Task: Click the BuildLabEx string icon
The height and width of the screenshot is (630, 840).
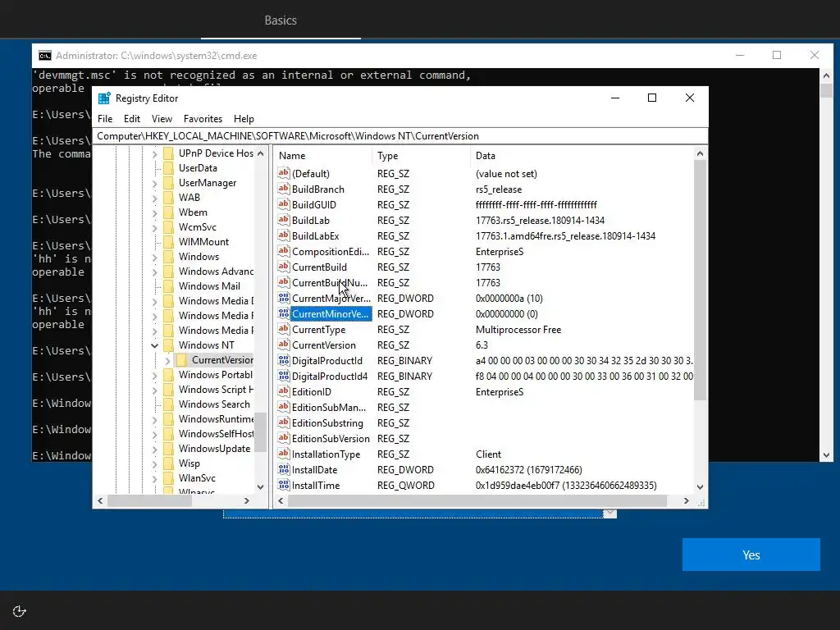Action: (x=283, y=235)
